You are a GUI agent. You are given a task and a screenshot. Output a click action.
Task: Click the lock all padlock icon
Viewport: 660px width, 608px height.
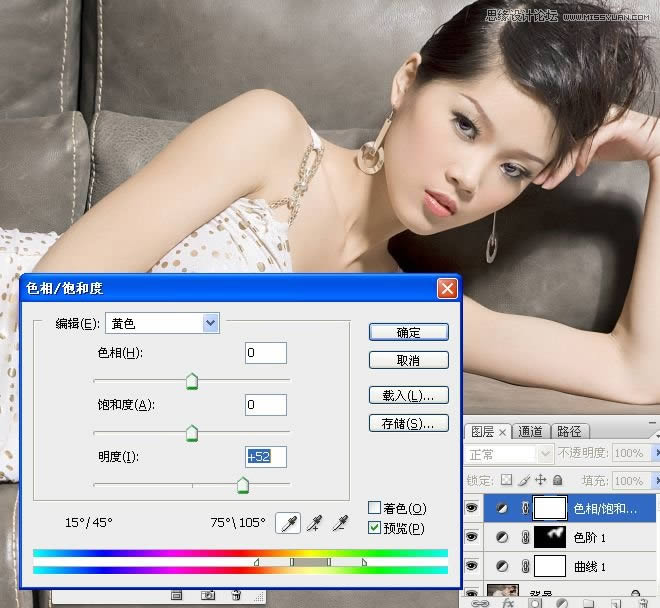pyautogui.click(x=557, y=481)
